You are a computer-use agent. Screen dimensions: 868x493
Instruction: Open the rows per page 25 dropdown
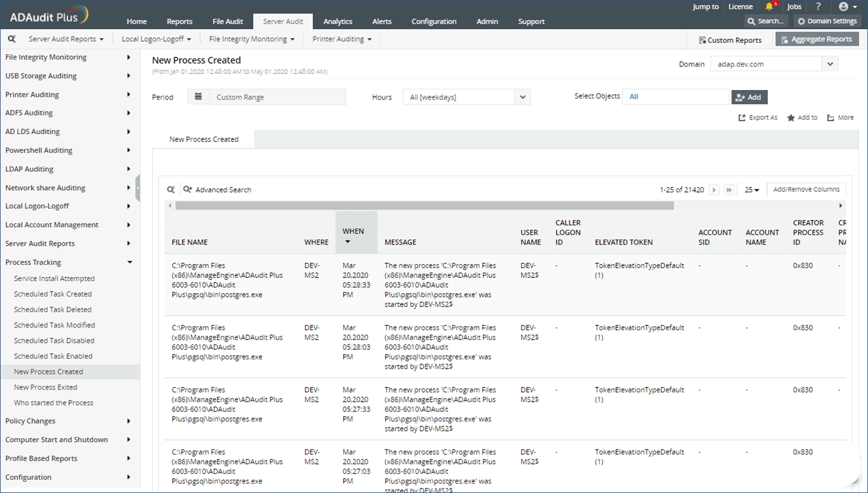(x=752, y=190)
